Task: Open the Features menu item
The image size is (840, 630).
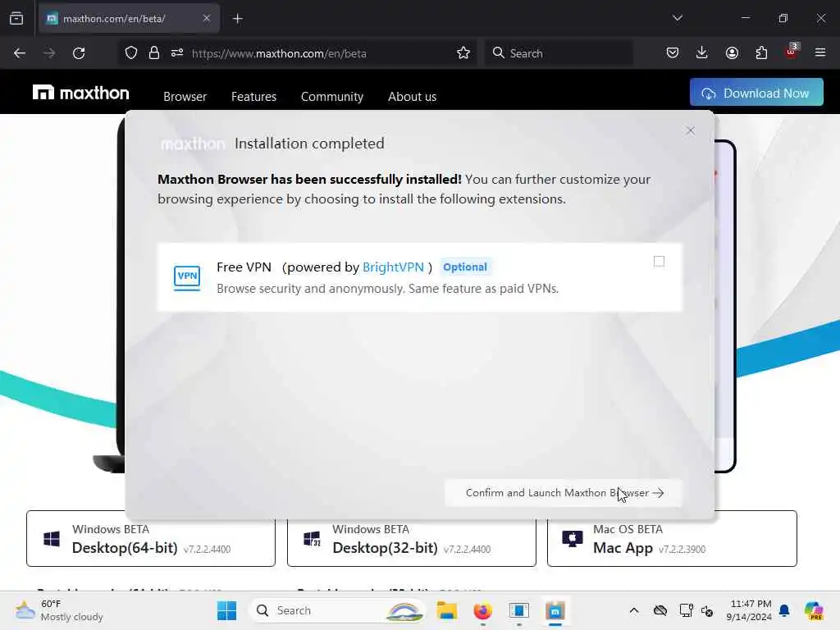Action: 254,97
